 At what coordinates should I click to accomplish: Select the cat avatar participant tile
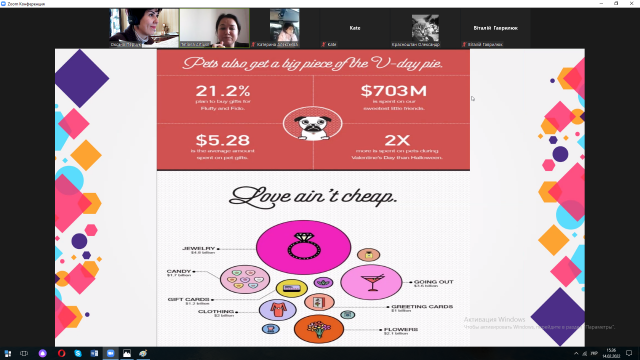point(425,28)
